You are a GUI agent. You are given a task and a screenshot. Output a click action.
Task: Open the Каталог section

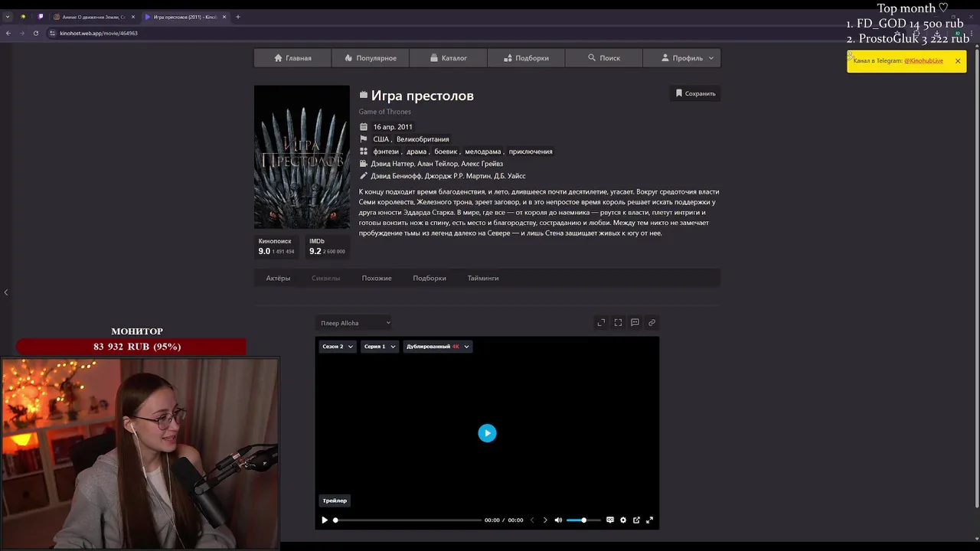pos(449,58)
